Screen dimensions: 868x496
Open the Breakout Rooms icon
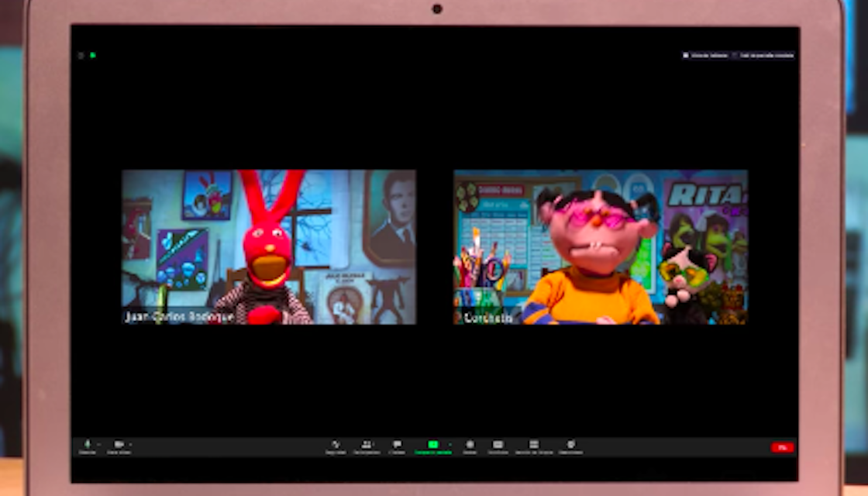click(533, 446)
